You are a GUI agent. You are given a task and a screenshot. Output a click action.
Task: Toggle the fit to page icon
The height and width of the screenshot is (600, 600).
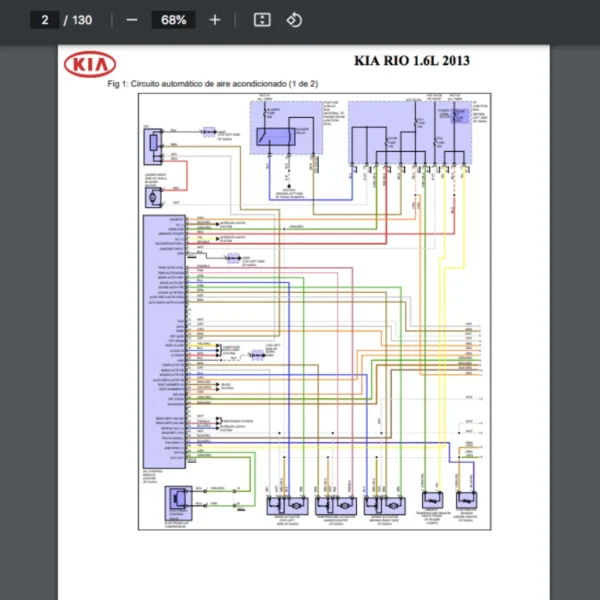tap(262, 20)
